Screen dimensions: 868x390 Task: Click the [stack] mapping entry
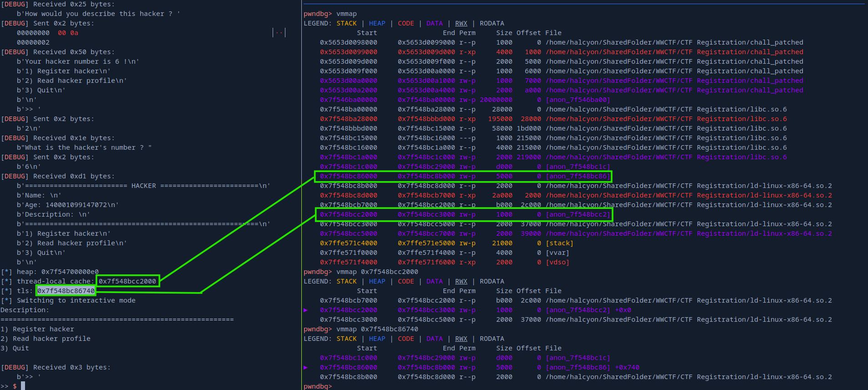559,243
